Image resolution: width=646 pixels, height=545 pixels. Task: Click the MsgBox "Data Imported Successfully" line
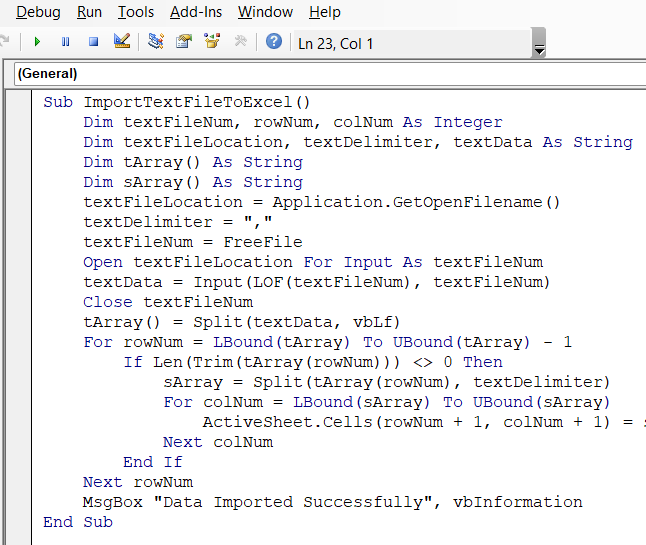333,502
